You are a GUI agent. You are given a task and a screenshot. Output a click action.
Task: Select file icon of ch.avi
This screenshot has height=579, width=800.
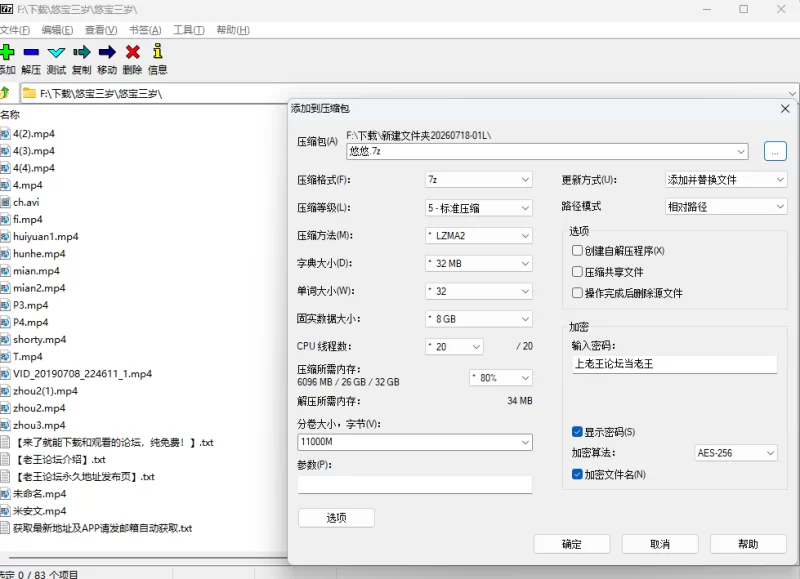pyautogui.click(x=5, y=202)
